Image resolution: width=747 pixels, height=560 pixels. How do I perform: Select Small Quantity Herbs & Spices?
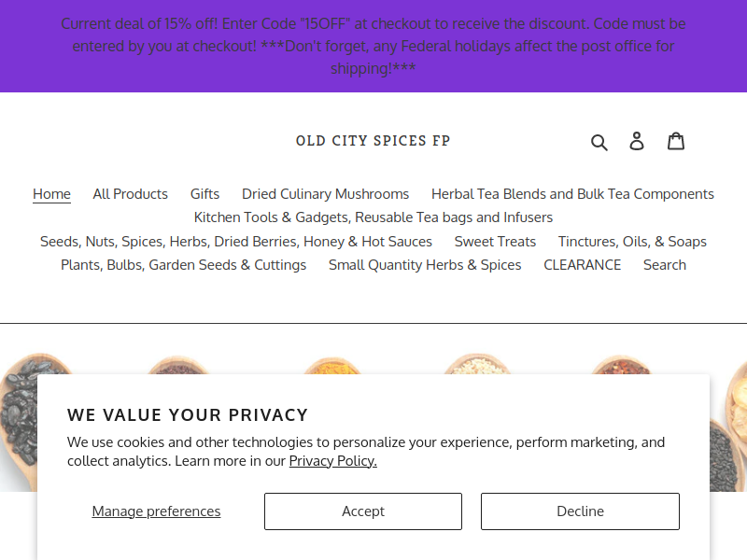(425, 265)
